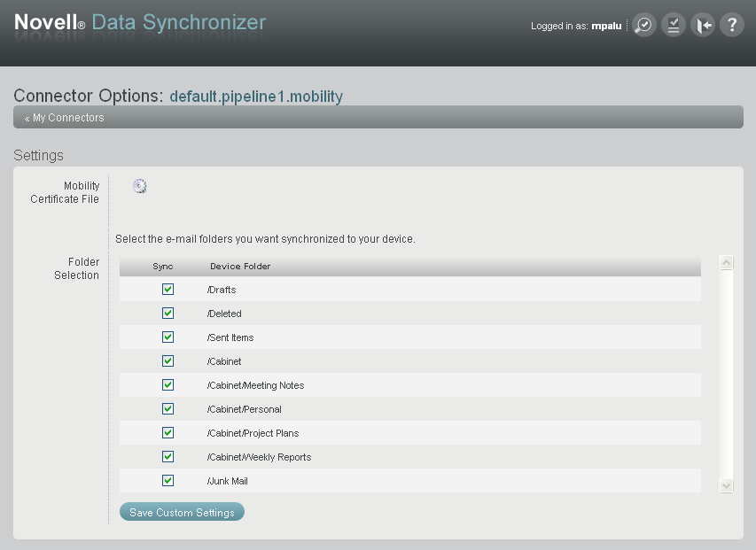Go back to My Connectors
Viewport: 756px width, 550px height.
[66, 116]
